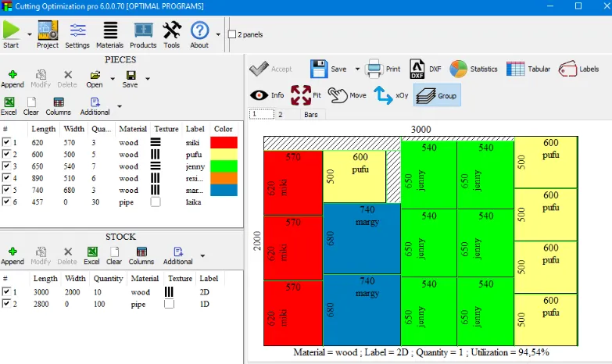This screenshot has height=364, width=612.
Task: Expand the pieces Open dropdown arrow
Action: [113, 79]
